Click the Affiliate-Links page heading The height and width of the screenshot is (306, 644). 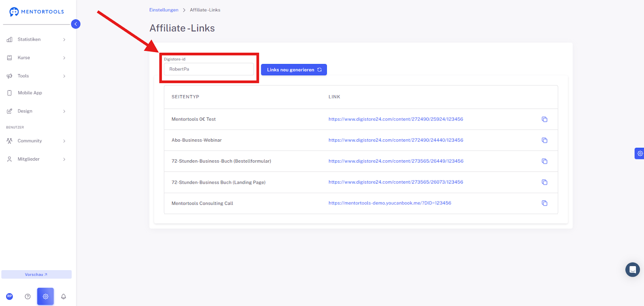(182, 28)
